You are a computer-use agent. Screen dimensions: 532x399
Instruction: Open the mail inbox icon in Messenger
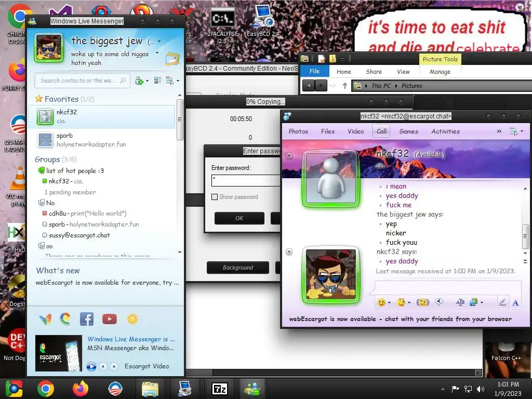pos(172,59)
